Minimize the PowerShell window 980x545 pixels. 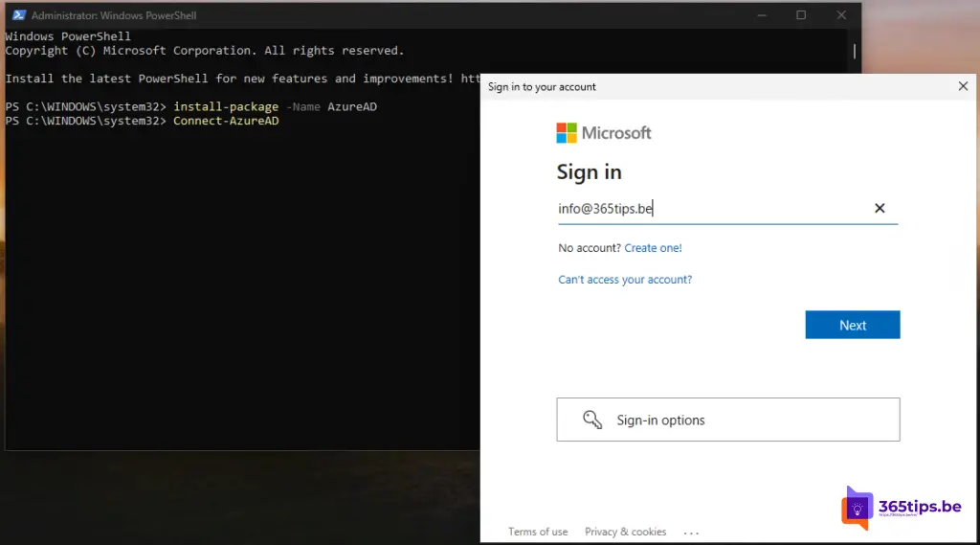tap(761, 15)
